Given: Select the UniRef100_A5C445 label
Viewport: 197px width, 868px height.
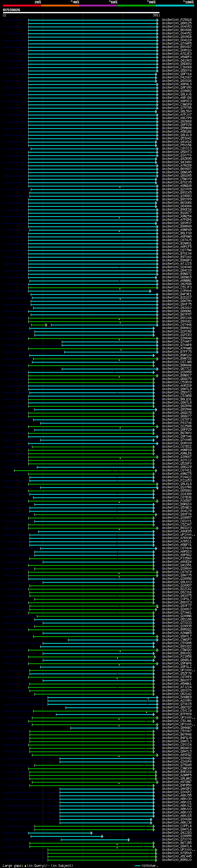Looking at the screenshot, I should coord(177,857).
